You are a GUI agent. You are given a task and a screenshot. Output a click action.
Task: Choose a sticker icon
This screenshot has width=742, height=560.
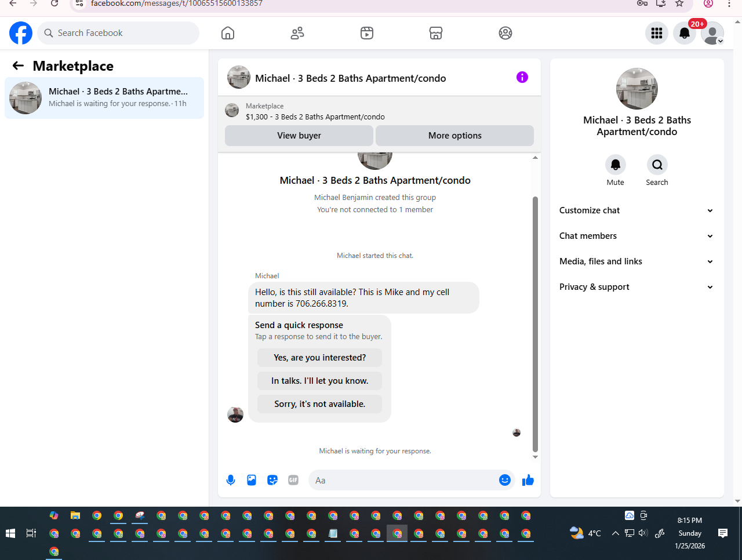coord(272,480)
